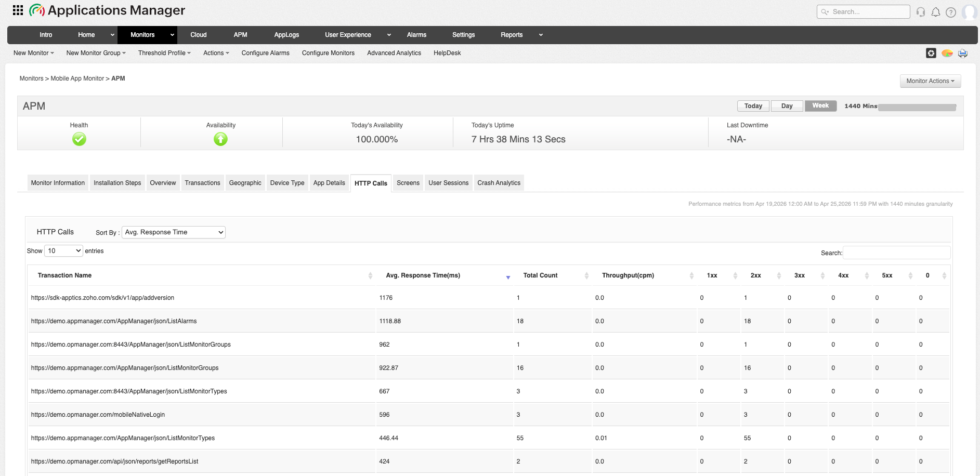Image resolution: width=980 pixels, height=476 pixels.
Task: Click the camera shutter snapshot icon
Action: [x=931, y=53]
